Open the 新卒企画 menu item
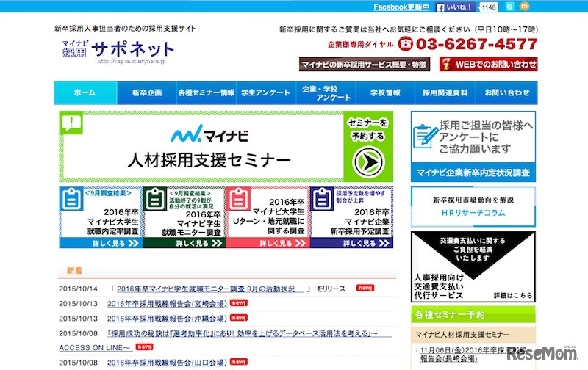The image size is (588, 370). (x=146, y=93)
